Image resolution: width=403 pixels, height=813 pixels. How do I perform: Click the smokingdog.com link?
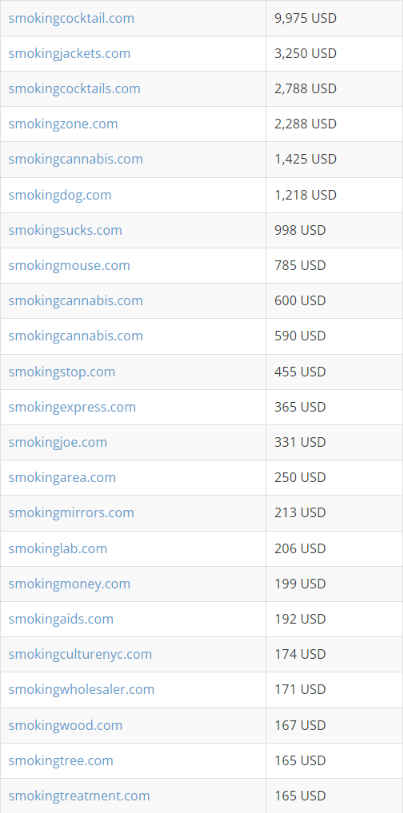pos(60,195)
